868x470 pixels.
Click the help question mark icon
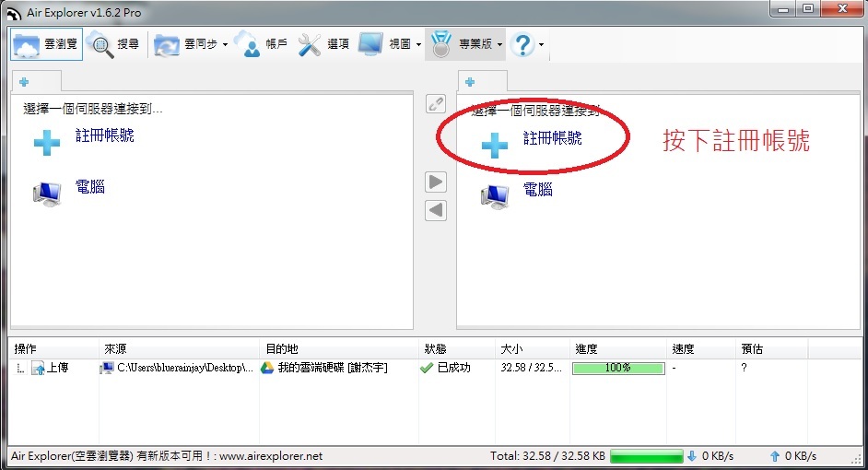tap(522, 44)
